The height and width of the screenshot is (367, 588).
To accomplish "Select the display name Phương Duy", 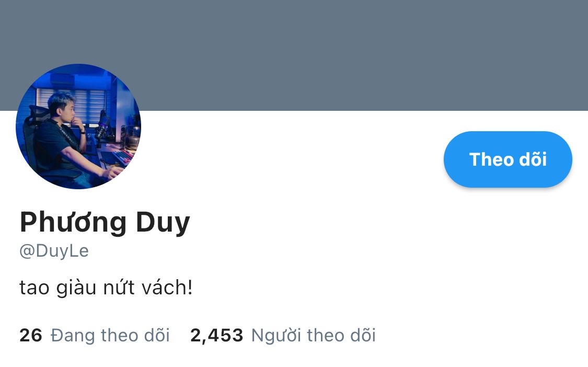I will click(105, 223).
